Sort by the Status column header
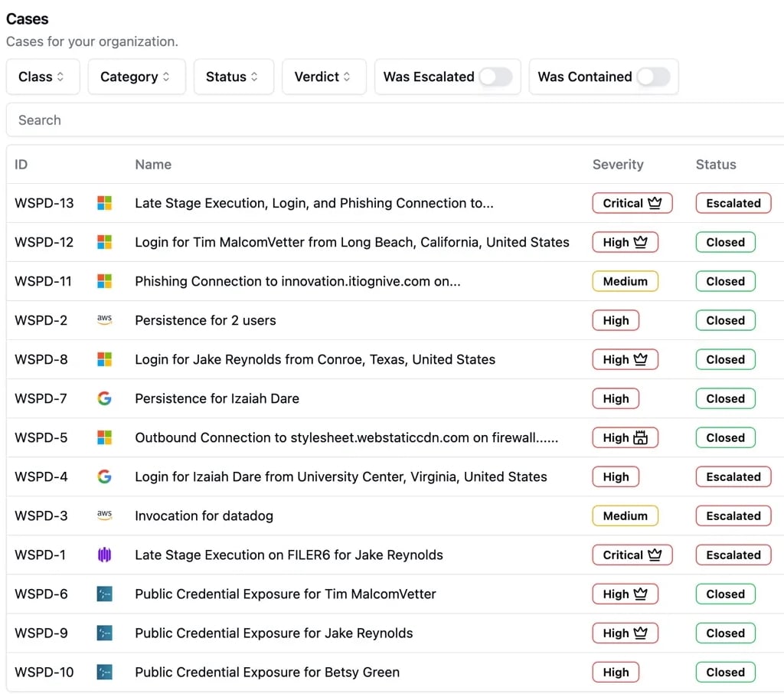 click(x=716, y=165)
